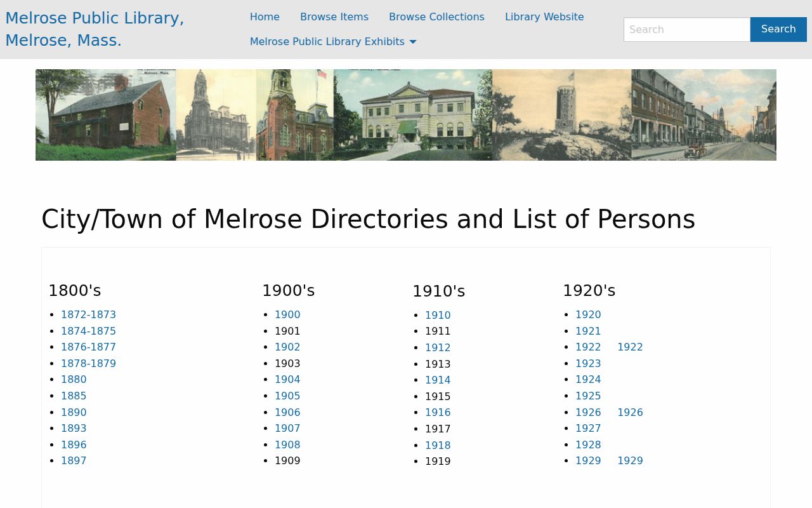Go to Browse Items

pos(334,17)
